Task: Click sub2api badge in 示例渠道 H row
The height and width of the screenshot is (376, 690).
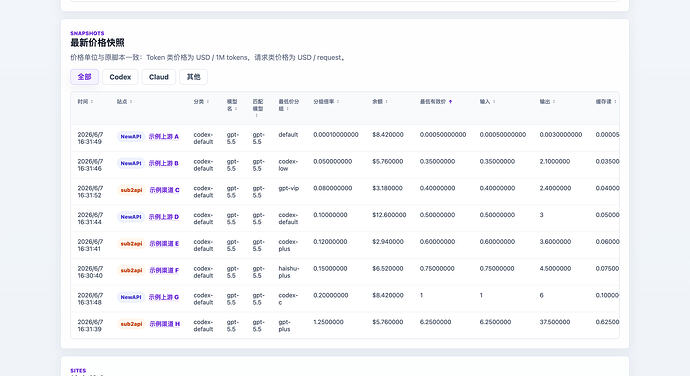Action: [131, 324]
